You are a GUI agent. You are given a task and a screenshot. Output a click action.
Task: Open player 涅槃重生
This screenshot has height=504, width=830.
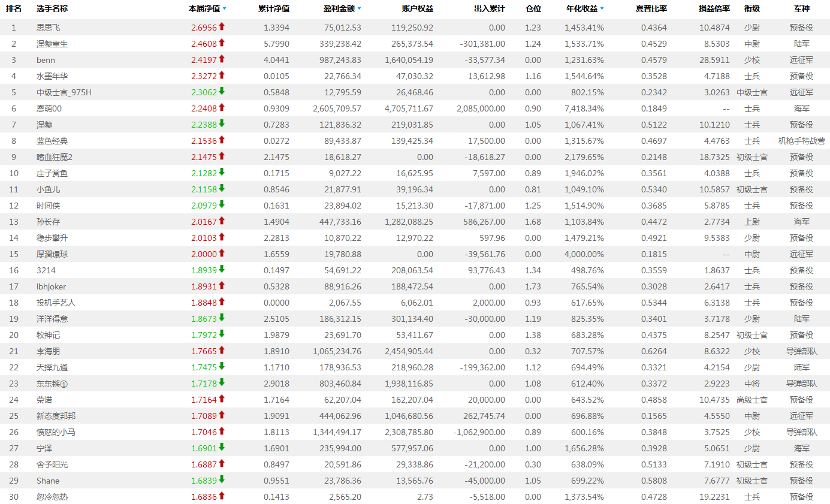(52, 44)
